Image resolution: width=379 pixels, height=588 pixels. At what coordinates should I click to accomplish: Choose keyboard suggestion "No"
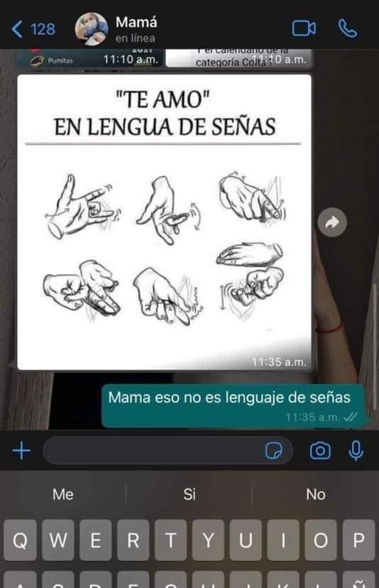point(316,494)
